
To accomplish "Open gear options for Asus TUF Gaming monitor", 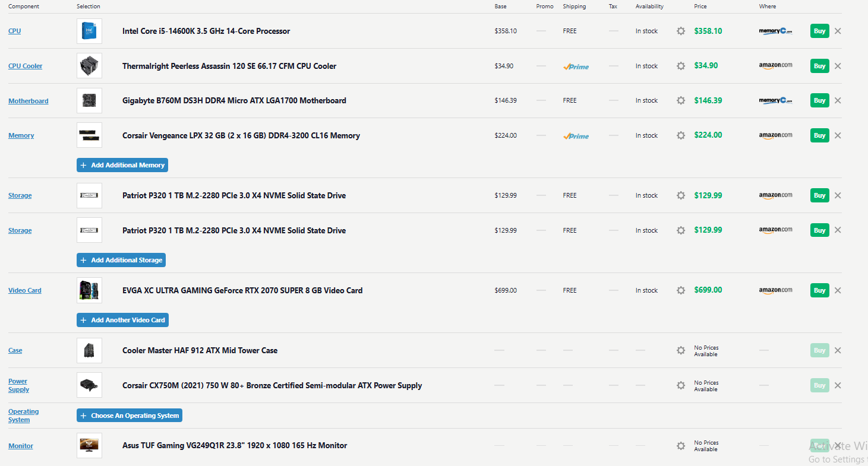I will (681, 446).
